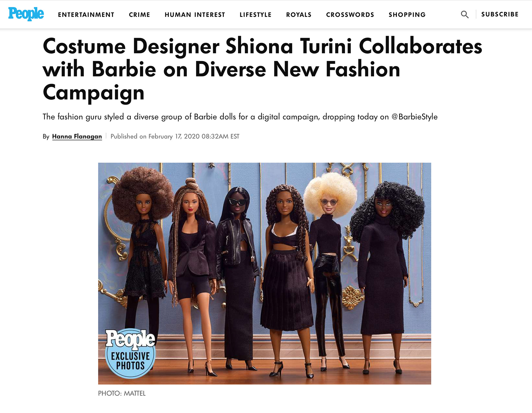Click the published date text
This screenshot has height=413, width=532.
tap(175, 136)
